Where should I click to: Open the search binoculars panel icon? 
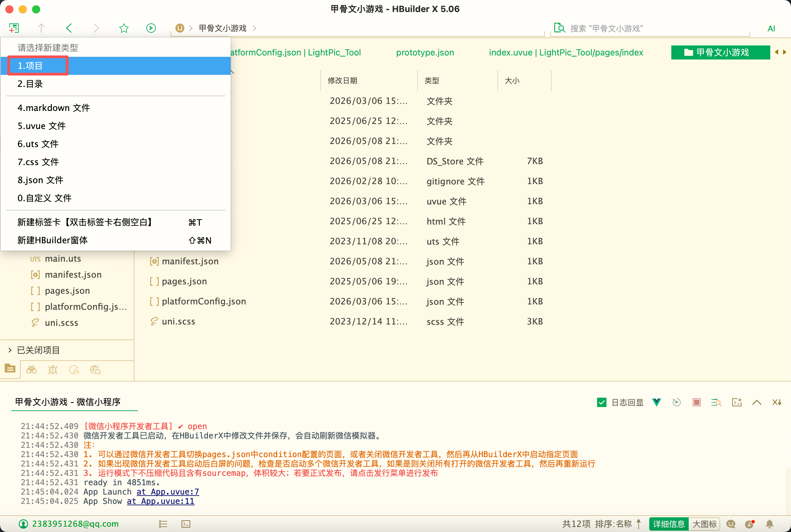click(31, 370)
